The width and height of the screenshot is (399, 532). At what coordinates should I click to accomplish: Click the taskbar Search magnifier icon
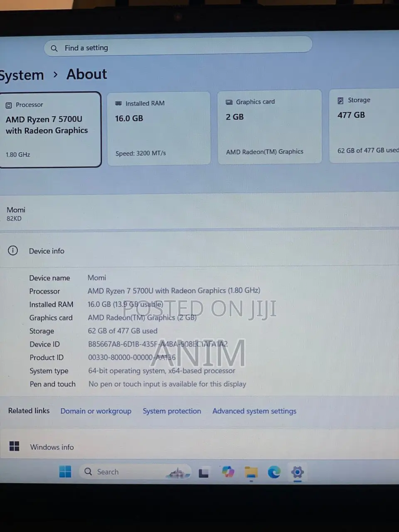click(88, 471)
